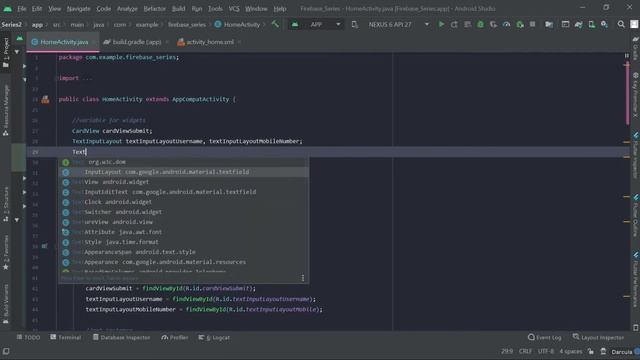Image resolution: width=640 pixels, height=360 pixels.
Task: Open the Terminal tool window
Action: (66, 337)
